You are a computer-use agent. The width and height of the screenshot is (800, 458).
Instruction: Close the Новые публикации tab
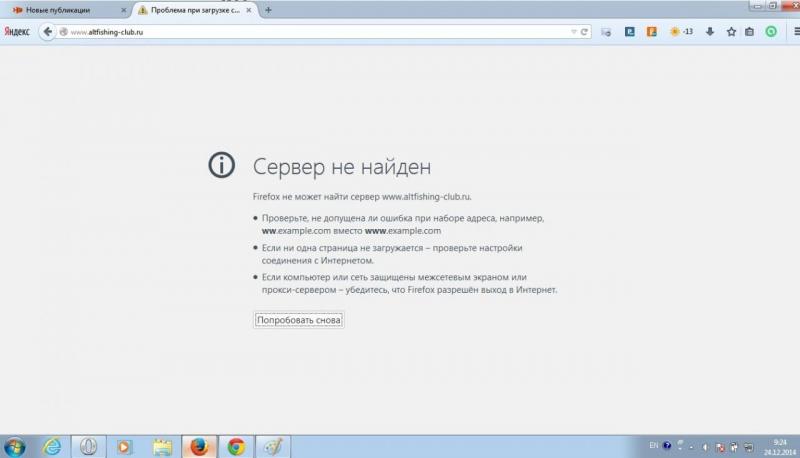[x=123, y=10]
